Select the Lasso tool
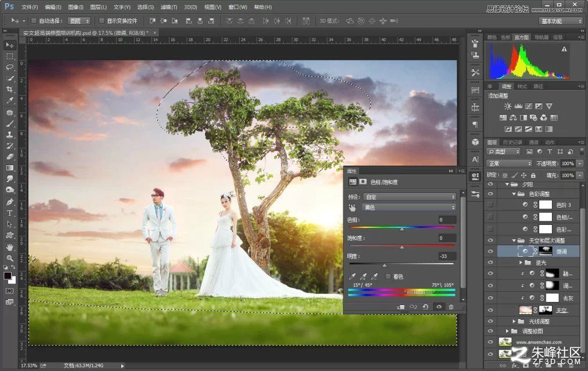The image size is (588, 371). (x=9, y=67)
